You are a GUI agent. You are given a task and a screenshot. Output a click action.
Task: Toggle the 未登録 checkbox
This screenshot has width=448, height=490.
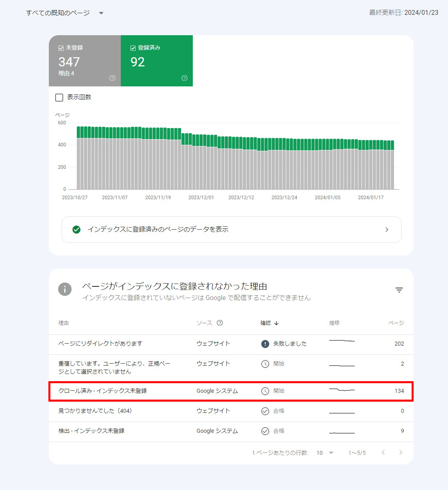tap(61, 48)
